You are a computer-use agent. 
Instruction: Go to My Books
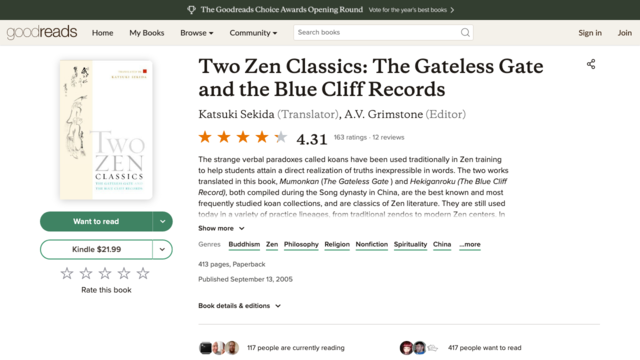pyautogui.click(x=147, y=33)
